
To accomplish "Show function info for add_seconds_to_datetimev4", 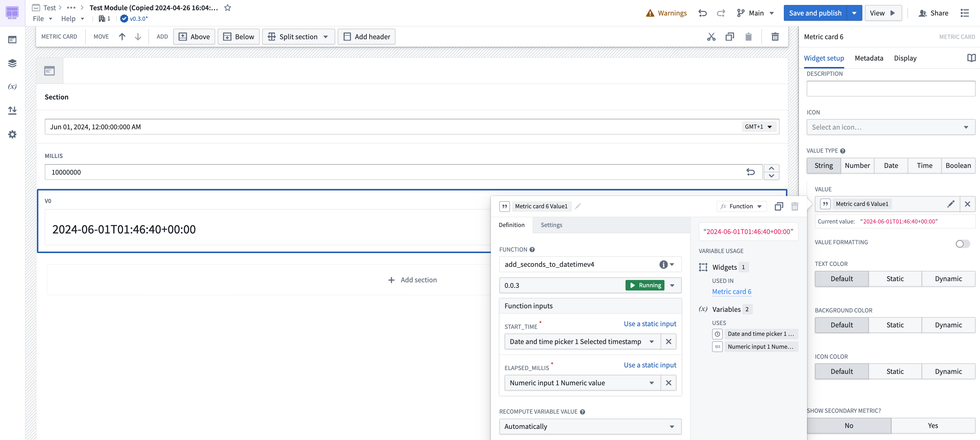I will pos(664,264).
